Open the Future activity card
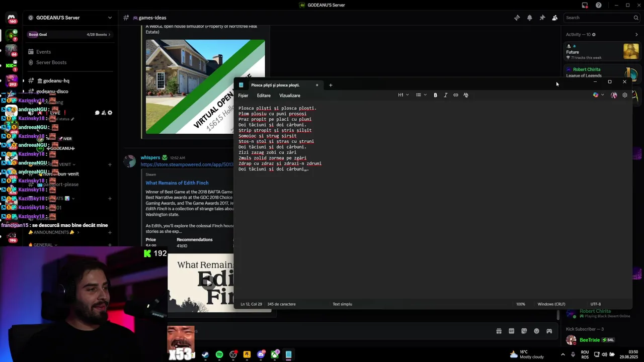This screenshot has width=644, height=362. (x=602, y=51)
